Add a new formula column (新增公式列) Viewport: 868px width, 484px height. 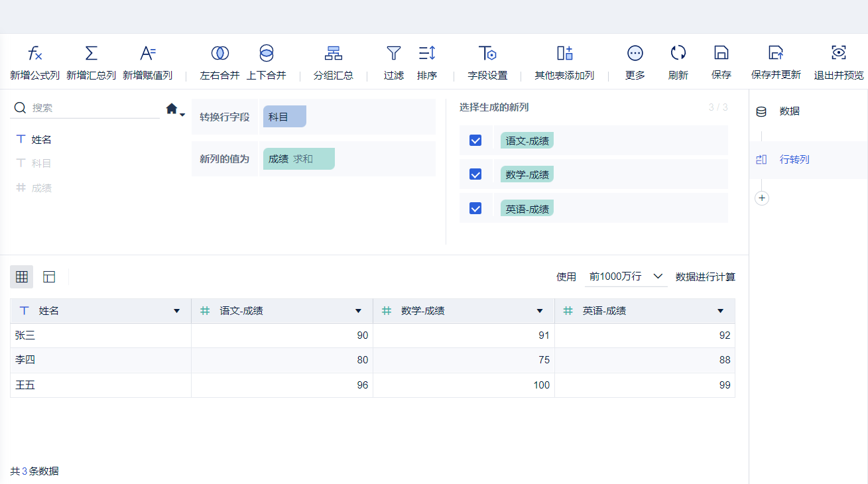pos(35,63)
